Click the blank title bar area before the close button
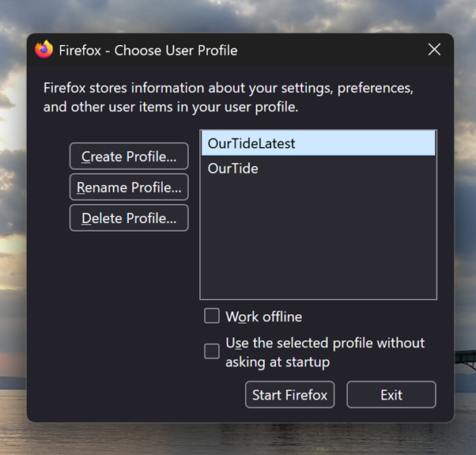The height and width of the screenshot is (455, 476). click(332, 50)
